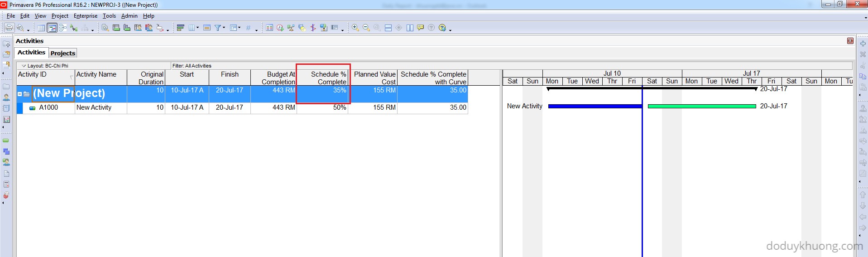868x257 pixels.
Task: Show the Activity Table view icon
Action: [x=41, y=28]
